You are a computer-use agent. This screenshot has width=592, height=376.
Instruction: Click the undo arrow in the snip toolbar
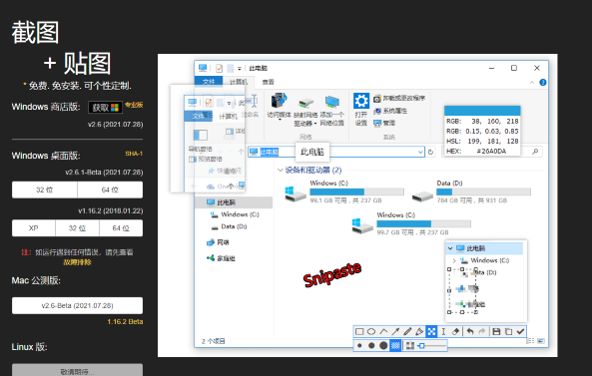coord(470,332)
